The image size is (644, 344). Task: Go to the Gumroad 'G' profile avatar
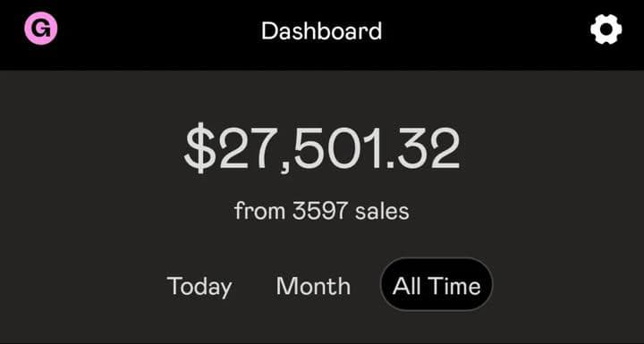tap(40, 28)
